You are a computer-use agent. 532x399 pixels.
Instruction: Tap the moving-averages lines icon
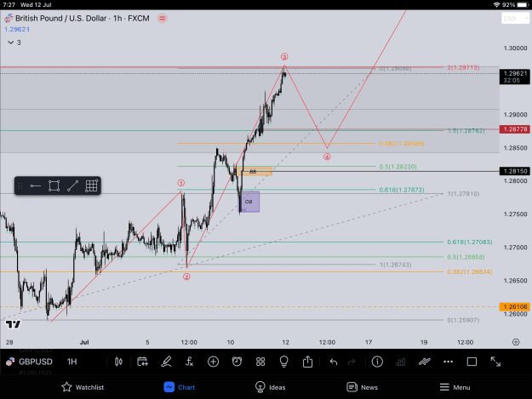tap(424, 362)
